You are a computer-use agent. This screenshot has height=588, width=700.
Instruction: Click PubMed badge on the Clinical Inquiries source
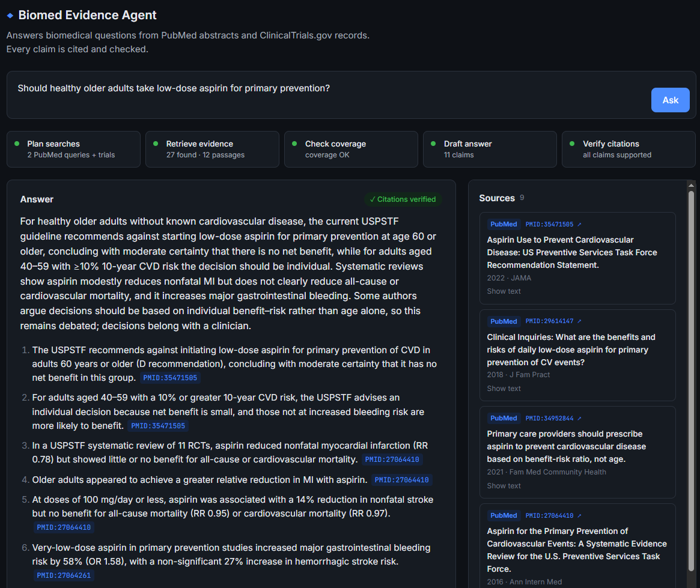pos(504,321)
